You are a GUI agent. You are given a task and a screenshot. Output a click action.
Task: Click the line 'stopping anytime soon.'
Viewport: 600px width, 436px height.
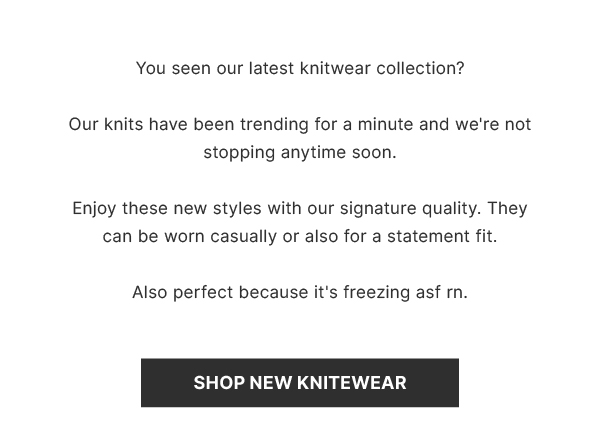point(300,153)
